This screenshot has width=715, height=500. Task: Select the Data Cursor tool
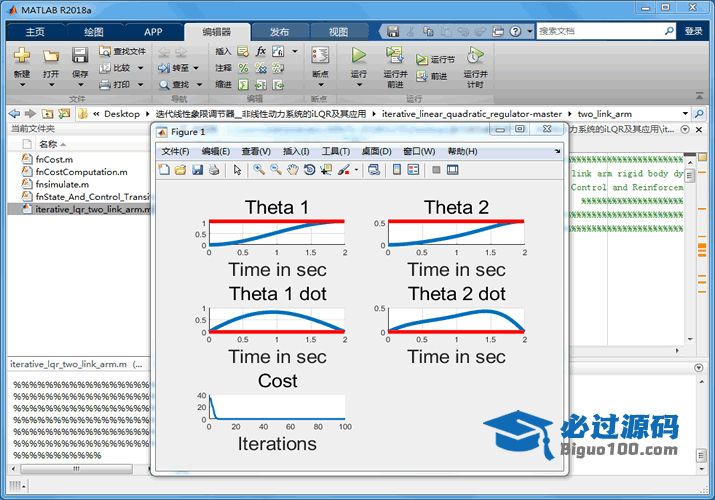point(326,170)
